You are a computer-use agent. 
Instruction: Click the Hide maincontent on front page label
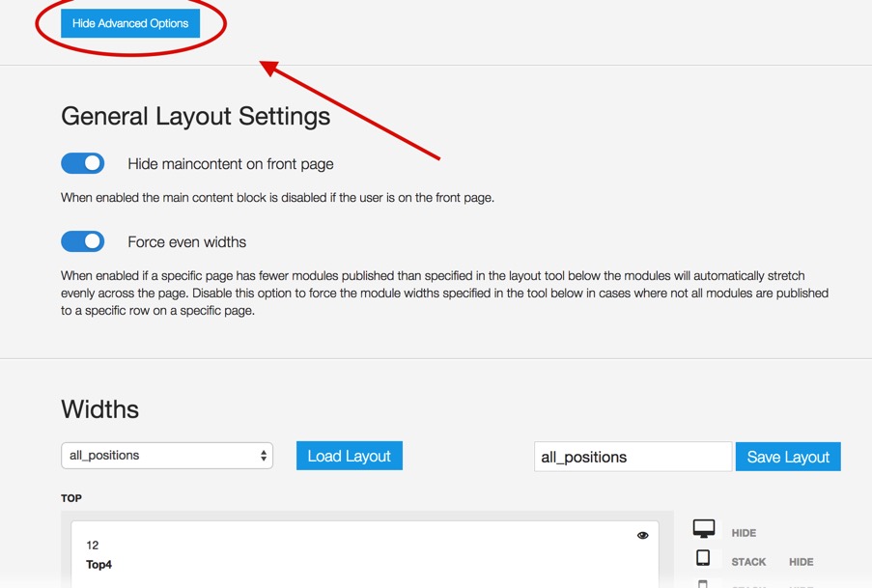[x=230, y=164]
